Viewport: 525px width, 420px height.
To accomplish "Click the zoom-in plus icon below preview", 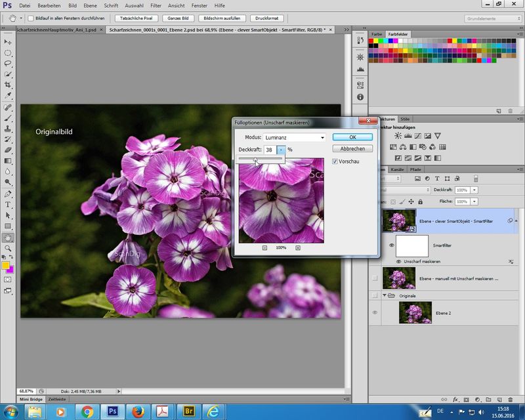I will click(298, 247).
